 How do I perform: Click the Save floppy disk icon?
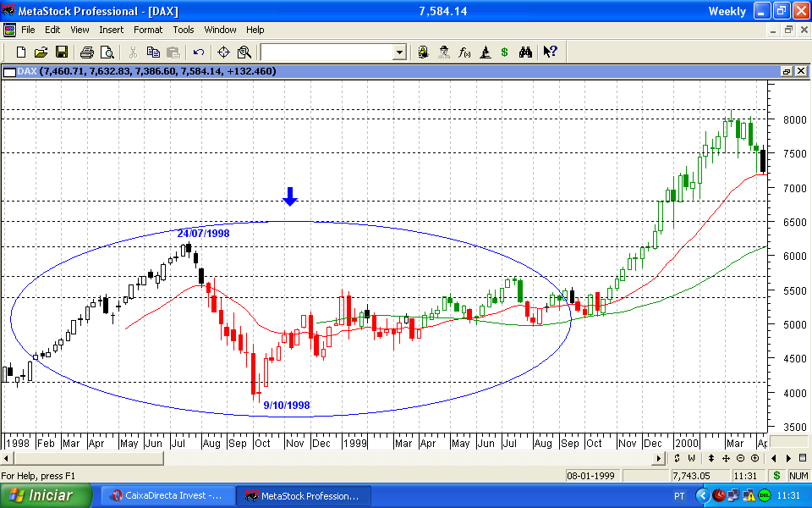tap(62, 52)
